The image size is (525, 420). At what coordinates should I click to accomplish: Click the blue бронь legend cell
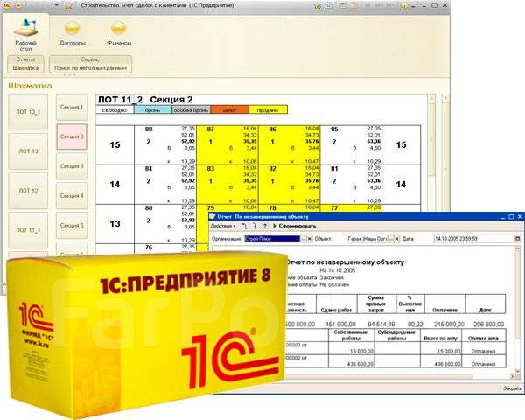click(153, 110)
